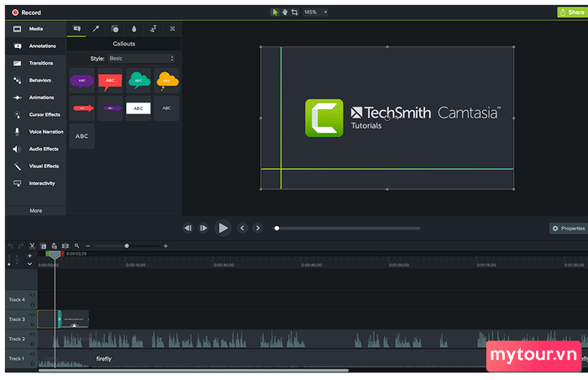Open the Interactivity tab
Screen dimensions: 588x380
coord(35,183)
